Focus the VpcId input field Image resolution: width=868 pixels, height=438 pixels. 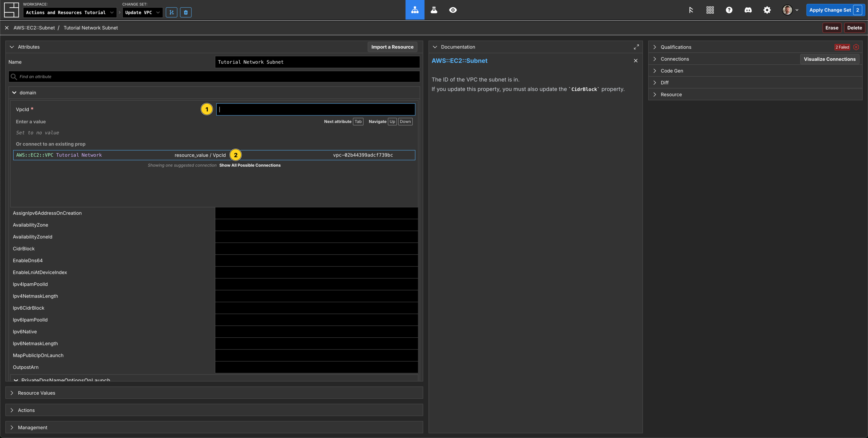pyautogui.click(x=316, y=109)
